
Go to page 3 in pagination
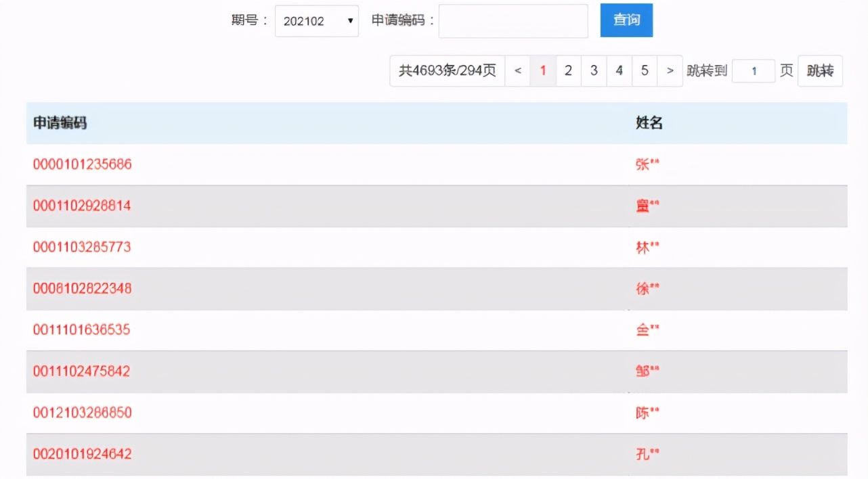pyautogui.click(x=594, y=70)
